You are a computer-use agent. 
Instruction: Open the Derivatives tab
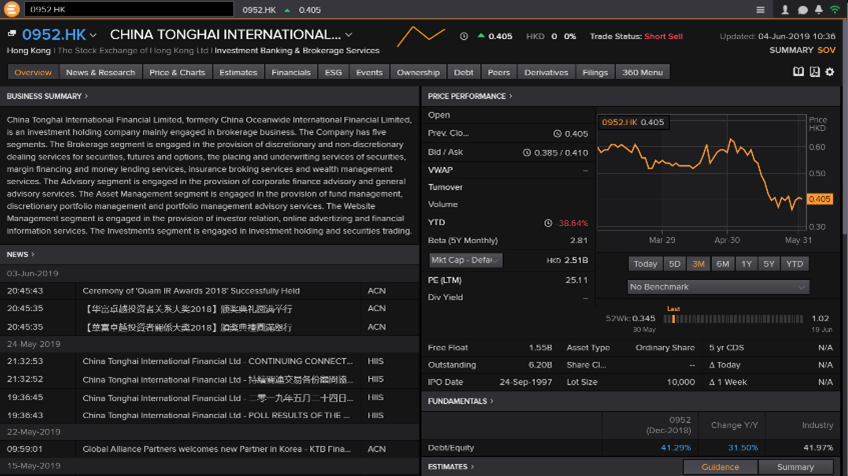(x=546, y=72)
